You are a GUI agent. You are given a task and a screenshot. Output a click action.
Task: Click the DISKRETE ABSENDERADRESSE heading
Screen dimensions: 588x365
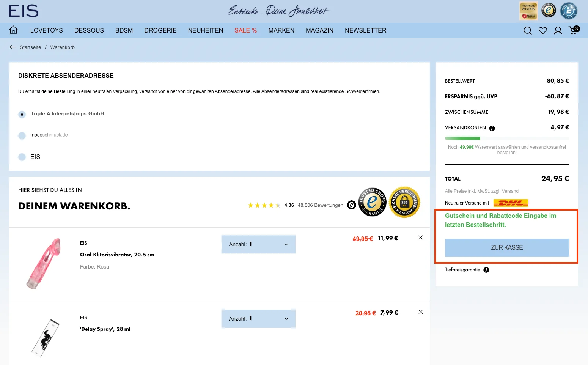click(x=66, y=76)
